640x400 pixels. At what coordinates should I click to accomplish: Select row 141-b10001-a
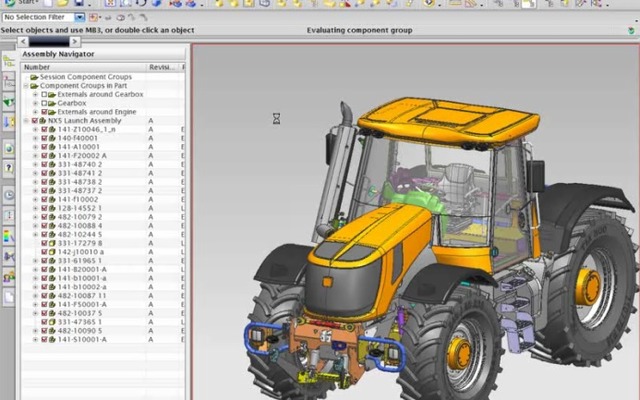(103, 278)
